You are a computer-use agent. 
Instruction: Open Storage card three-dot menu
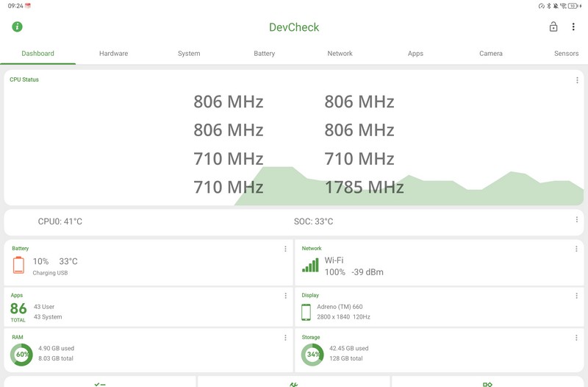click(576, 338)
